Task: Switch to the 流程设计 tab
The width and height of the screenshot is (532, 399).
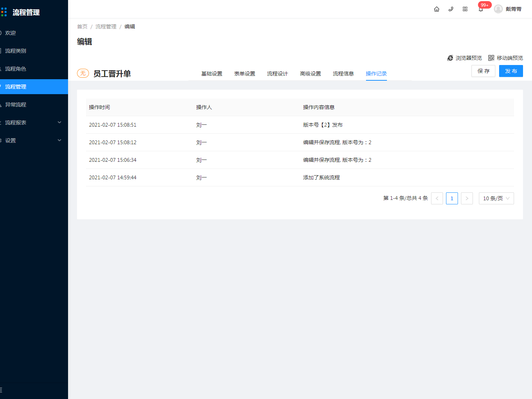Action: pyautogui.click(x=277, y=74)
